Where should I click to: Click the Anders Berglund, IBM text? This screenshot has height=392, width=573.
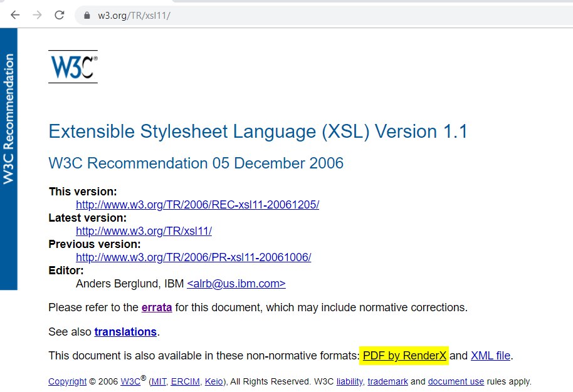[130, 284]
